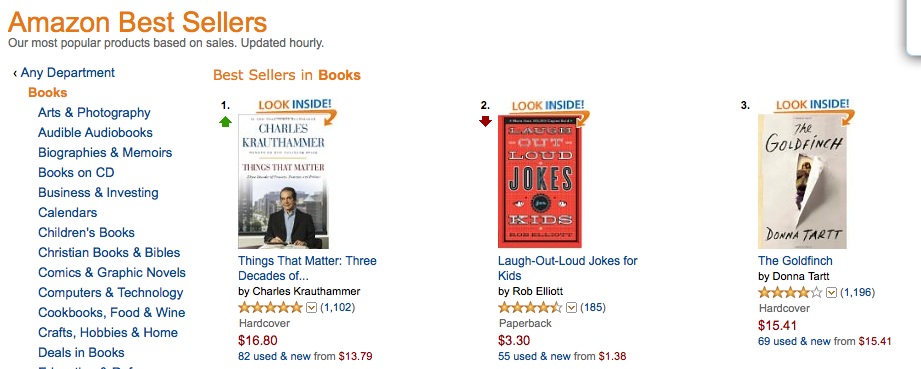Expand the rating dropdown for The Goldfinch
The width and height of the screenshot is (921, 369).
(x=832, y=292)
